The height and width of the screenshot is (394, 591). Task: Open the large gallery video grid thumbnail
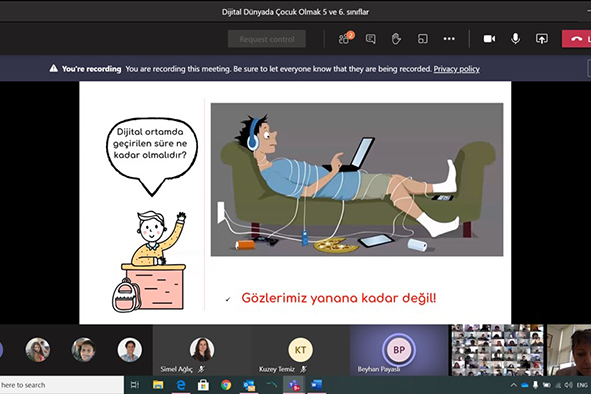point(497,350)
